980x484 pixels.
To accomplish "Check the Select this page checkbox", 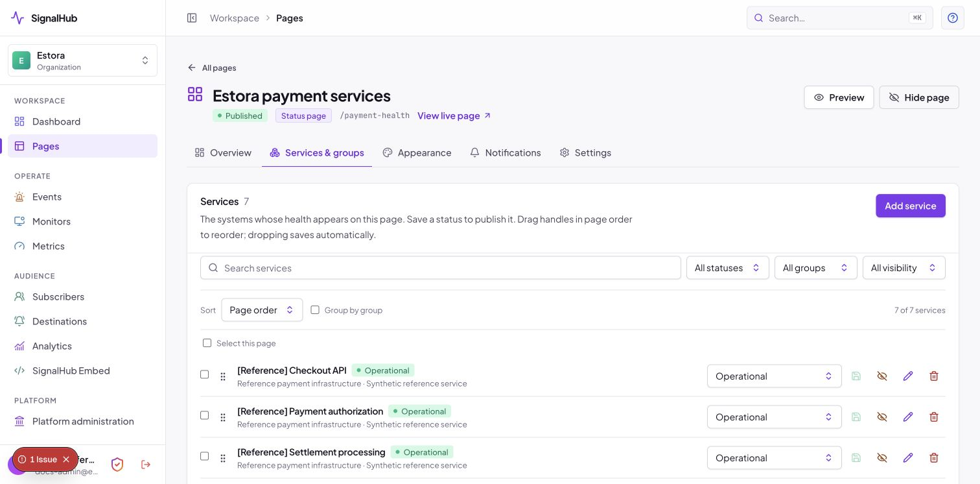I will coord(207,343).
